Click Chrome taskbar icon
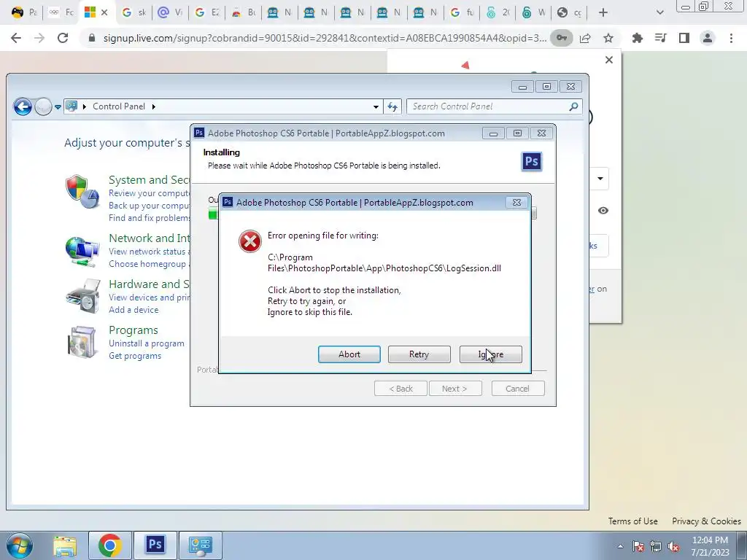747x560 pixels. coord(109,545)
